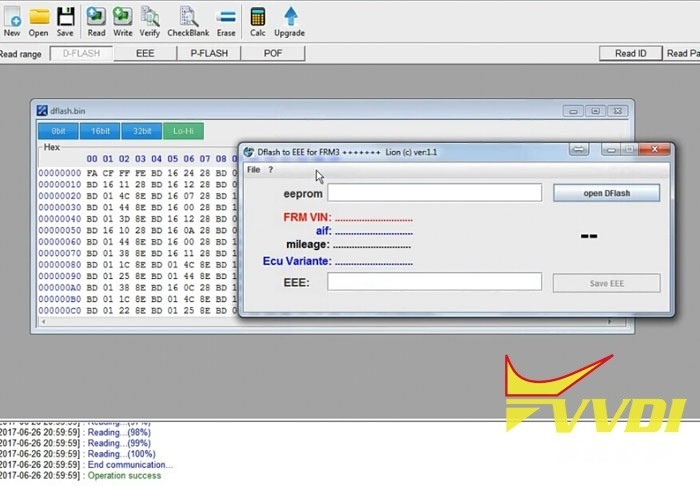Screen dimensions: 700x486
Task: Click the 'Operation success' log line
Action: (124, 476)
